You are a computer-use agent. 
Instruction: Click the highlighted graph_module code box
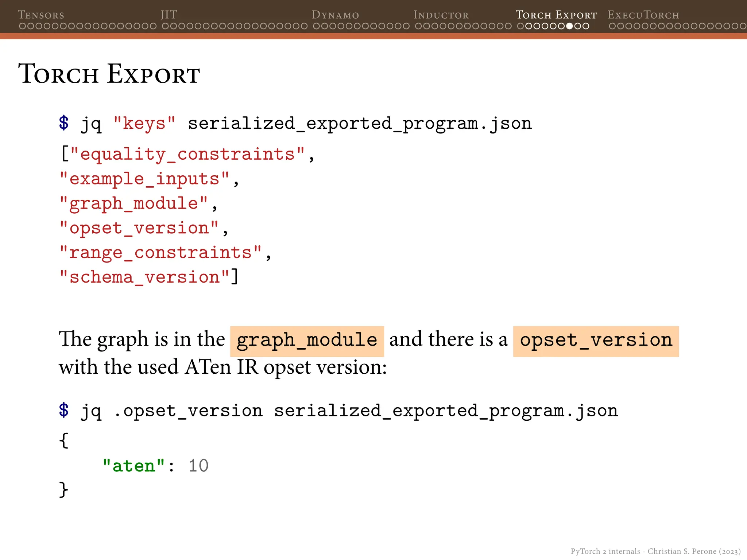coord(307,341)
